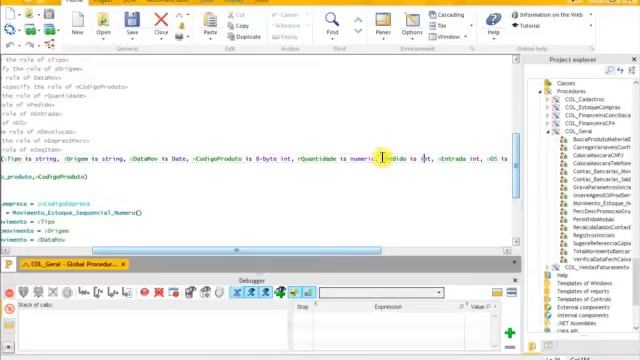Click the Expression column header
The width and height of the screenshot is (640, 360).
click(x=388, y=307)
